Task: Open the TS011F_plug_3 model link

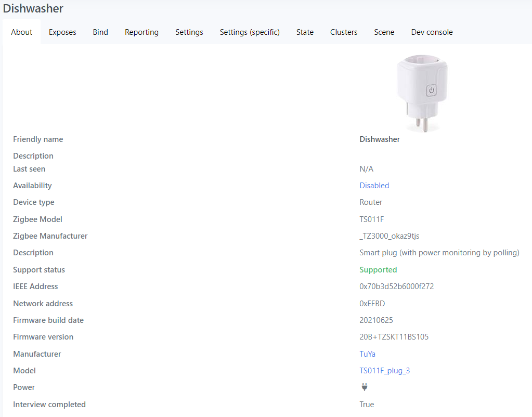Action: point(384,370)
